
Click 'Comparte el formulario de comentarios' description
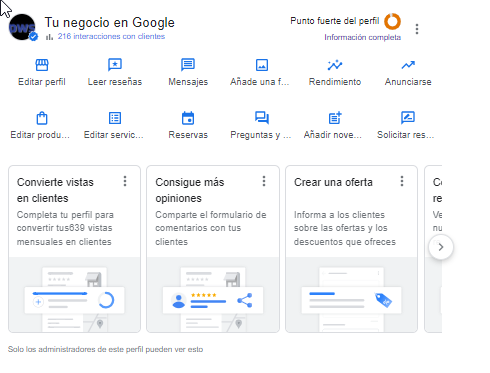tap(211, 228)
